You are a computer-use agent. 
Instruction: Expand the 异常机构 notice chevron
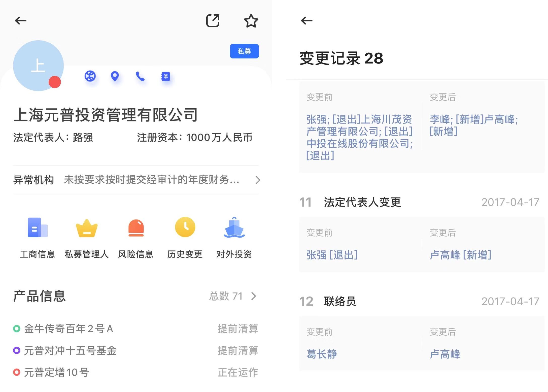coord(258,180)
